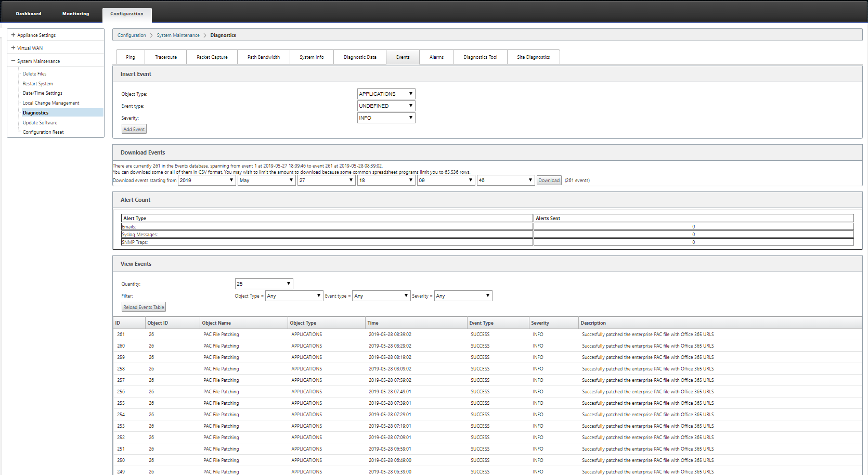Image resolution: width=868 pixels, height=475 pixels.
Task: Open the Event type UNDEFINED dropdown
Action: [x=386, y=106]
